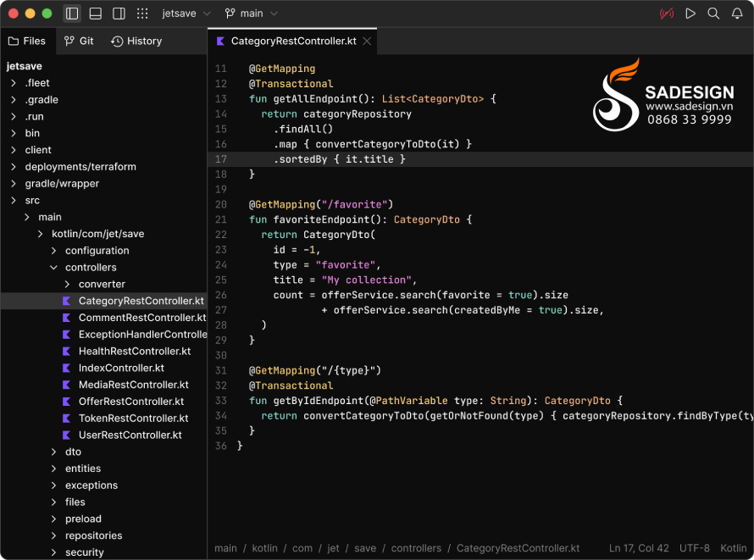Open UserRestController.kt file
This screenshot has height=560, width=754.
pos(130,435)
